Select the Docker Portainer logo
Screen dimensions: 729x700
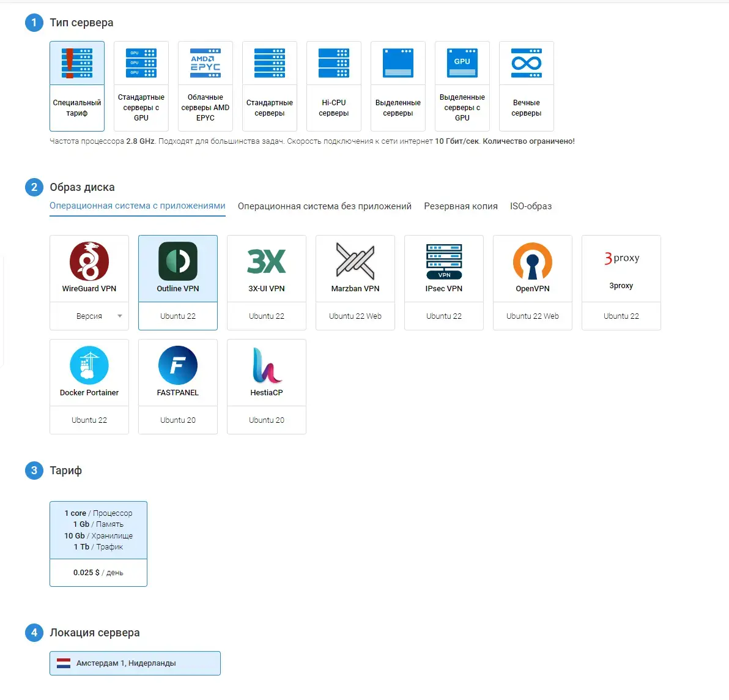coord(89,365)
